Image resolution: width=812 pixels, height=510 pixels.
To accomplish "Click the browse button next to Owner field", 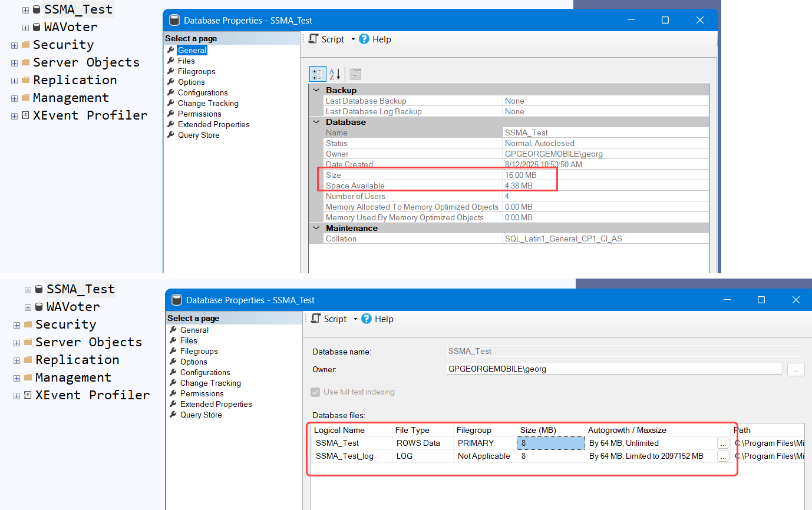I will (796, 369).
